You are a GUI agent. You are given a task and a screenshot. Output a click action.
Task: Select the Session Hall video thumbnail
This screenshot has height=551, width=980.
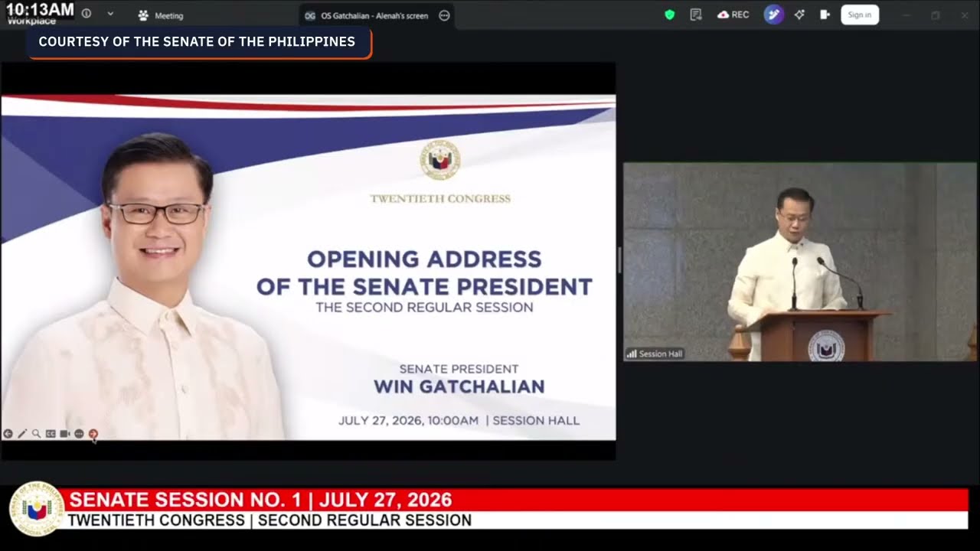pyautogui.click(x=800, y=262)
